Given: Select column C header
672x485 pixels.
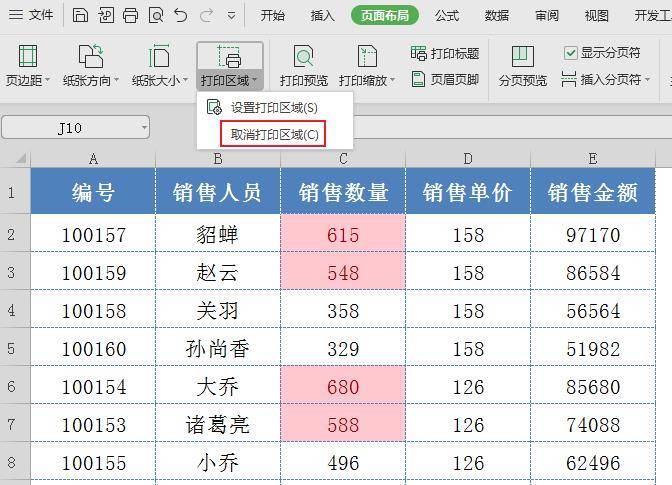Looking at the screenshot, I should click(x=343, y=159).
